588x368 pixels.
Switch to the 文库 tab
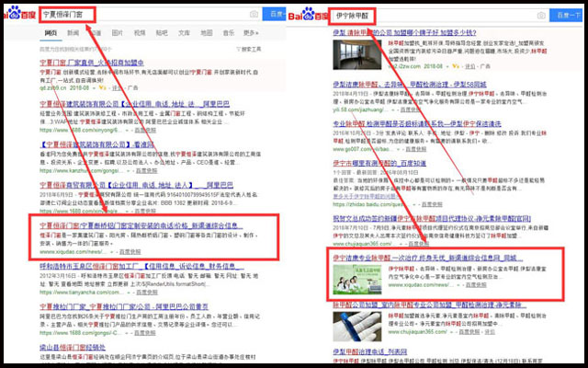184,33
